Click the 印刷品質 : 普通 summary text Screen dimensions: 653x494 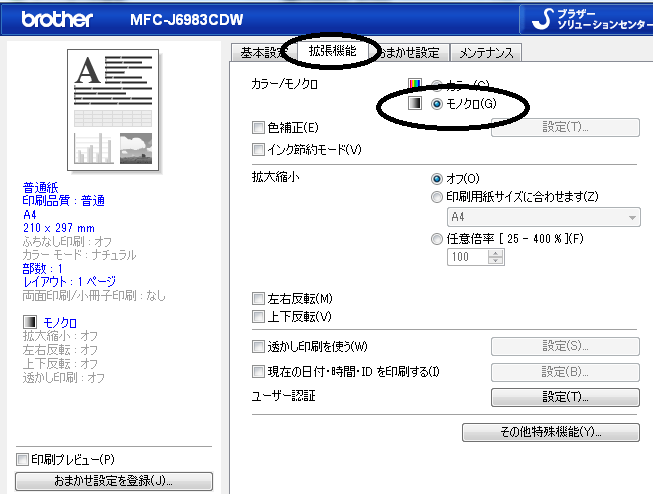pyautogui.click(x=63, y=201)
